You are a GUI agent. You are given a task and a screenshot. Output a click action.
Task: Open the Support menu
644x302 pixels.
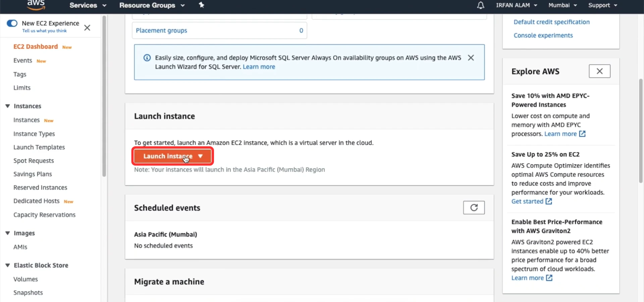tap(603, 5)
